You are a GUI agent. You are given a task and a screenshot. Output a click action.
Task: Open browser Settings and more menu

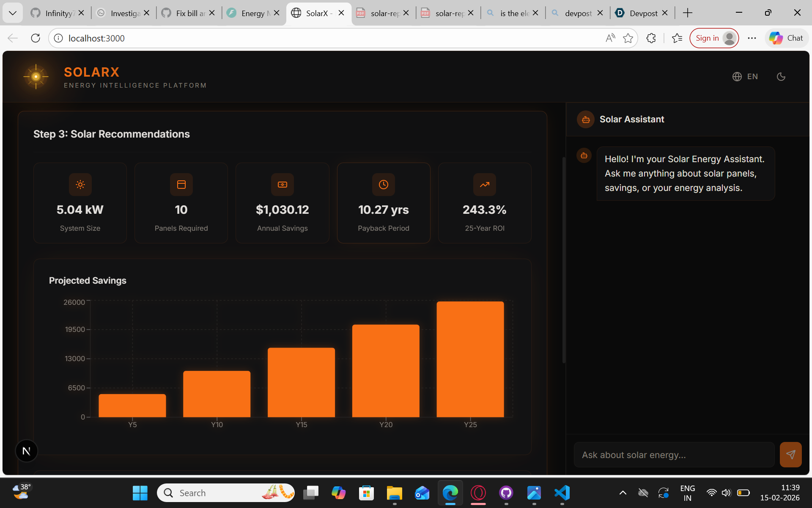pyautogui.click(x=752, y=38)
